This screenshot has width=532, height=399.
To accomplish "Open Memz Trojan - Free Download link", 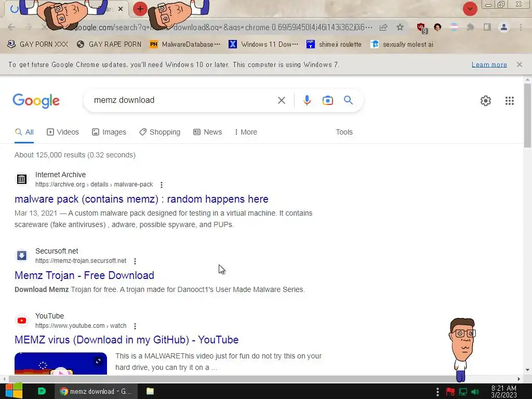I will [85, 275].
